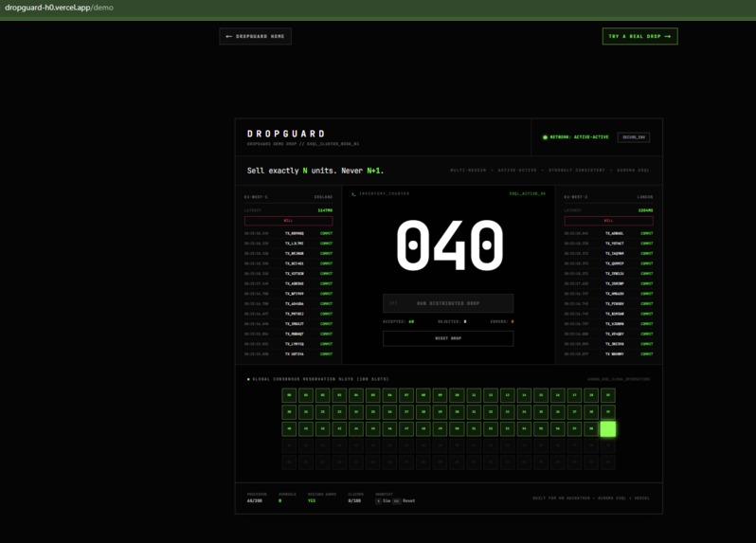
Task: Click the Network: Active-Active status text
Action: 579,137
